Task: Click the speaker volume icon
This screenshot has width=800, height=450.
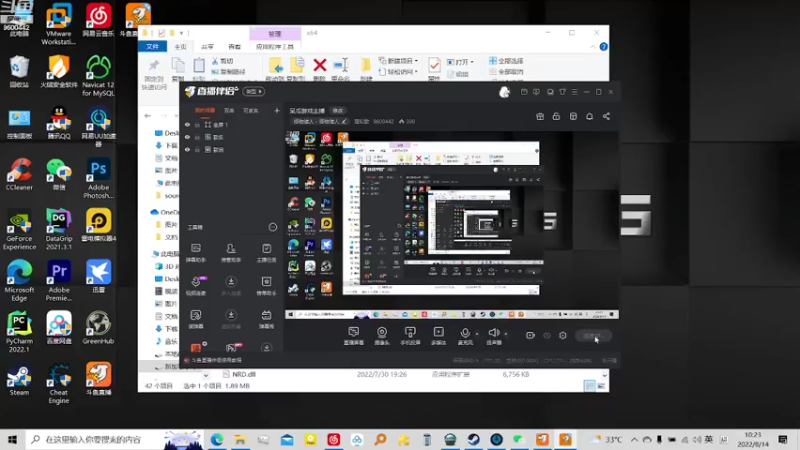Action: 493,333
